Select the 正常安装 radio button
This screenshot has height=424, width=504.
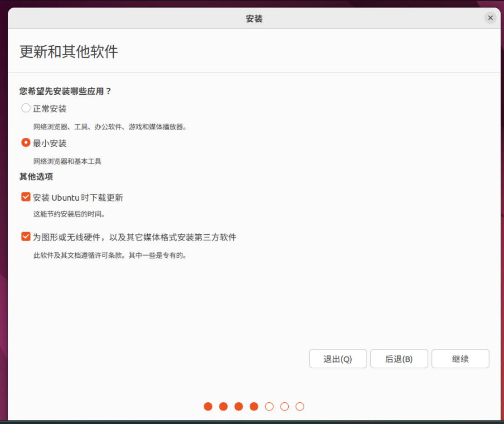(26, 108)
